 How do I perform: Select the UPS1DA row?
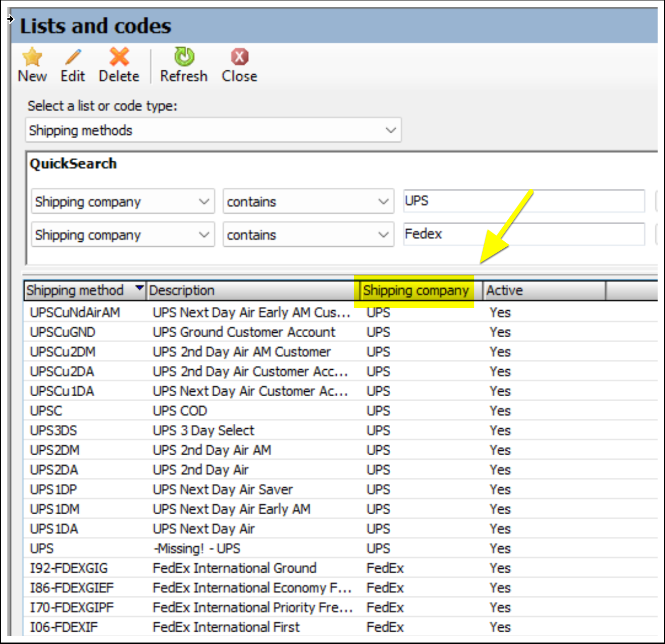tap(340, 528)
